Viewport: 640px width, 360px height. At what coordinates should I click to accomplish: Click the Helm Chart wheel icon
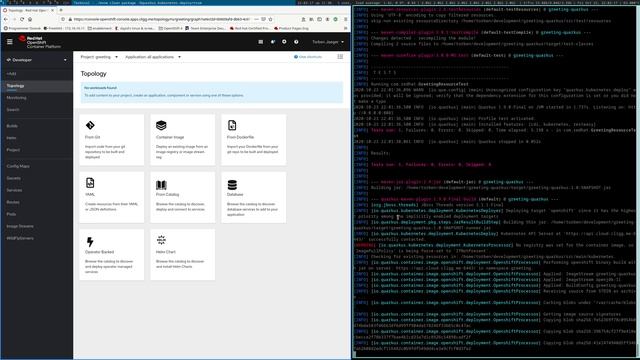coord(161,240)
